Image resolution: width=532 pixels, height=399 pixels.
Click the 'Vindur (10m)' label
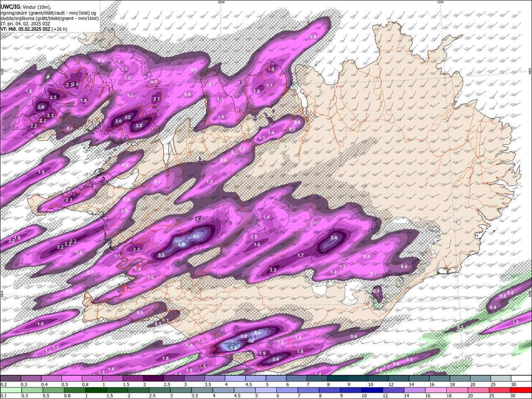tap(36, 7)
